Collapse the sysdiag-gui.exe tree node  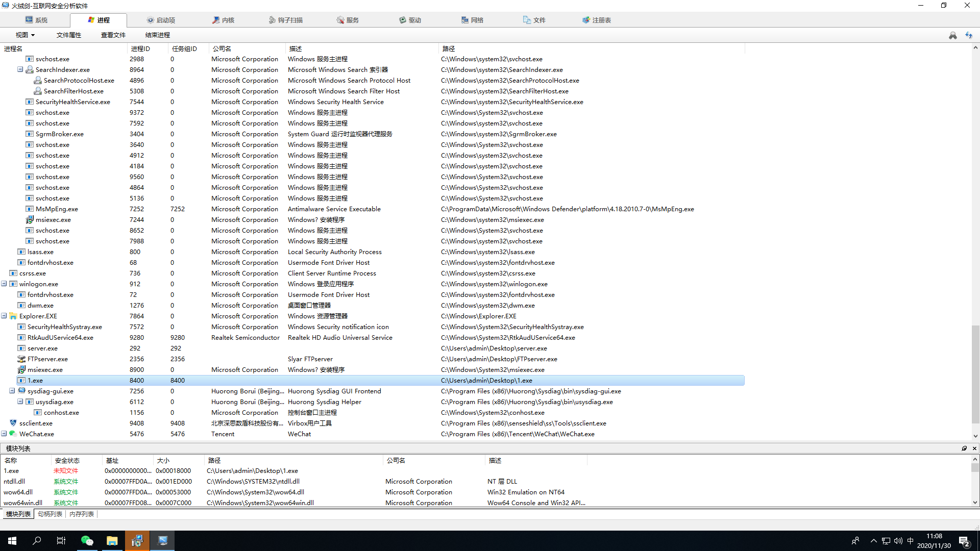click(x=12, y=391)
